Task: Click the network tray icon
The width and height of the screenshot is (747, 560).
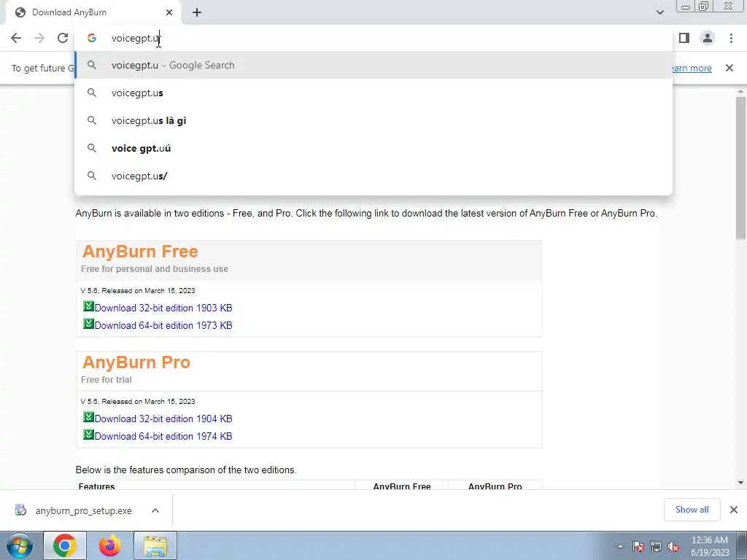Action: tap(656, 547)
